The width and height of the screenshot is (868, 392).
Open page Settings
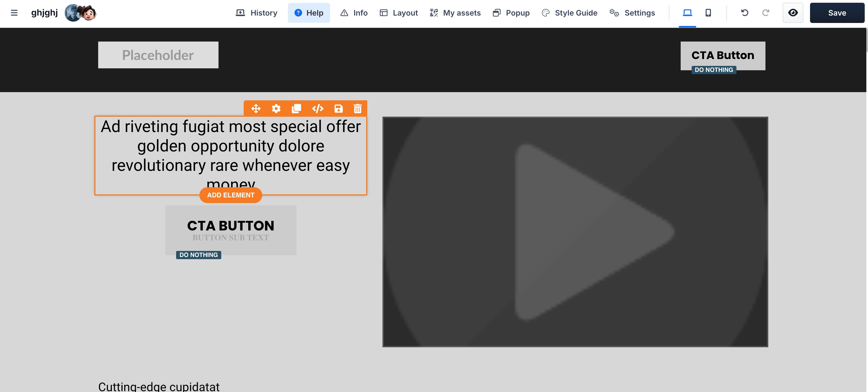coord(633,13)
